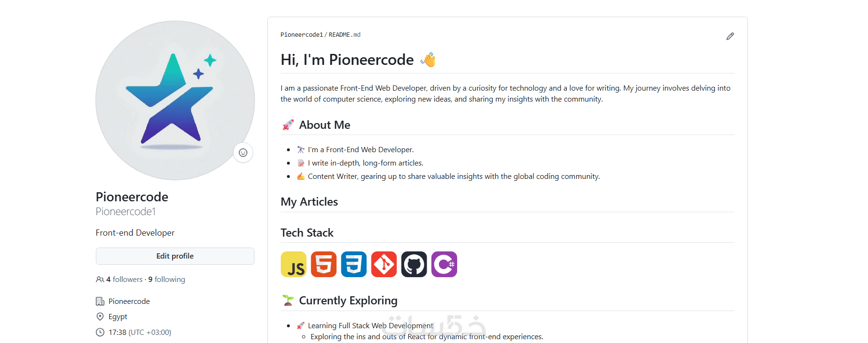Click the About Me section heading
Image resolution: width=868 pixels, height=343 pixels.
(x=324, y=125)
